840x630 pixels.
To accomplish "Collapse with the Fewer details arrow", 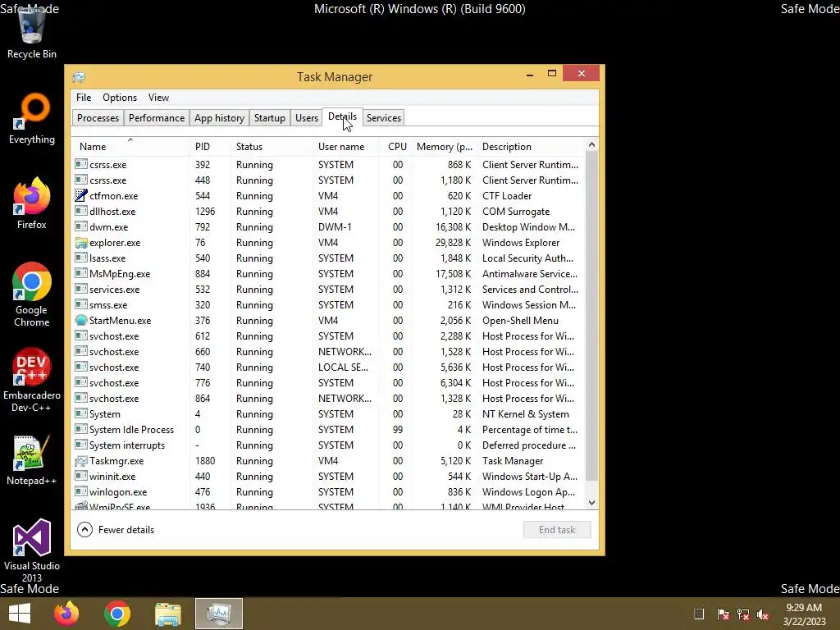I will pyautogui.click(x=84, y=530).
